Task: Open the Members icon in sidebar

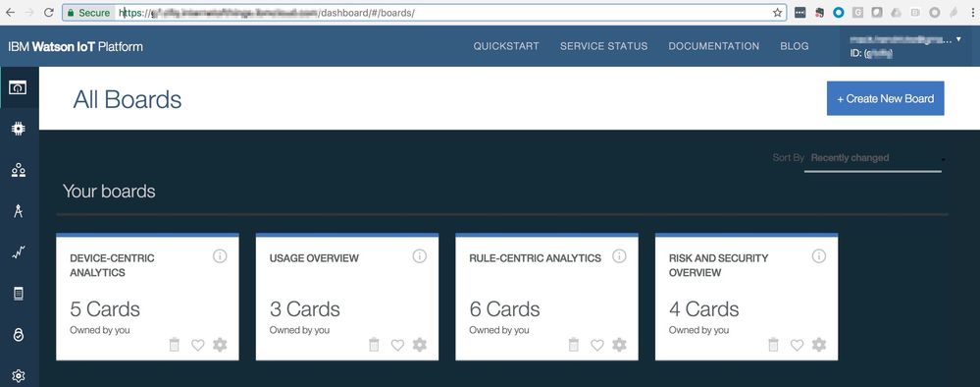Action: pos(18,170)
